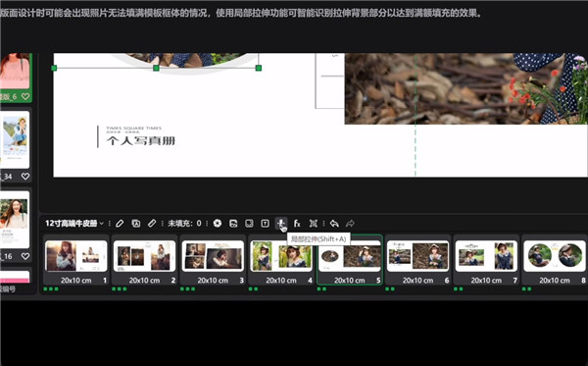Click the round aperture auto-fill icon
This screenshot has width=588, height=366.
(218, 224)
